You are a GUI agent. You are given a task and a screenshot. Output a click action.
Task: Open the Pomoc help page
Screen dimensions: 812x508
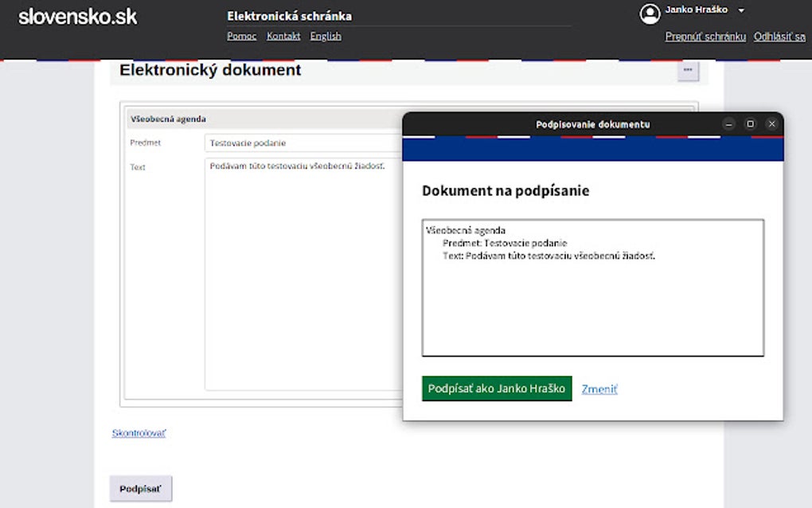pyautogui.click(x=241, y=36)
